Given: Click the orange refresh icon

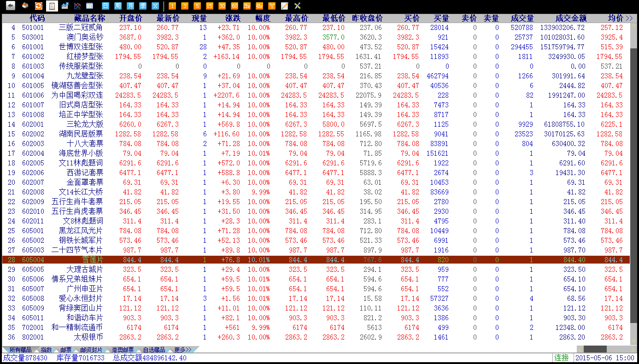Looking at the screenshot, I should [x=39, y=6].
